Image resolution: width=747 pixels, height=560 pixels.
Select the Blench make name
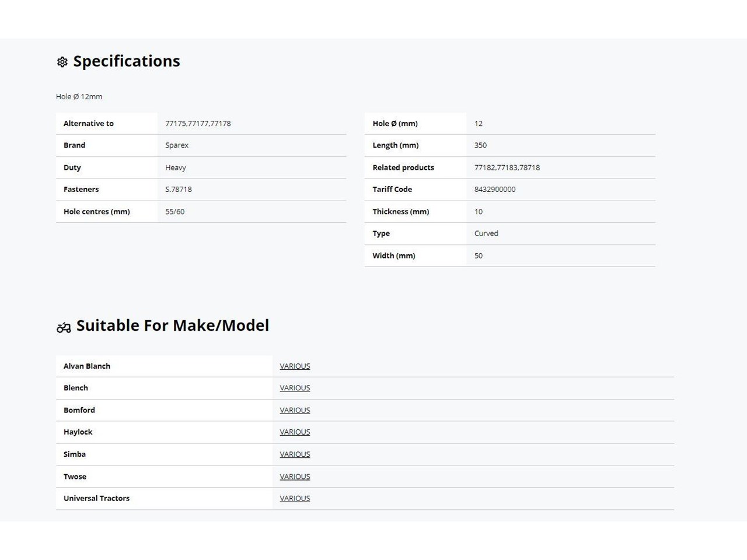point(76,388)
